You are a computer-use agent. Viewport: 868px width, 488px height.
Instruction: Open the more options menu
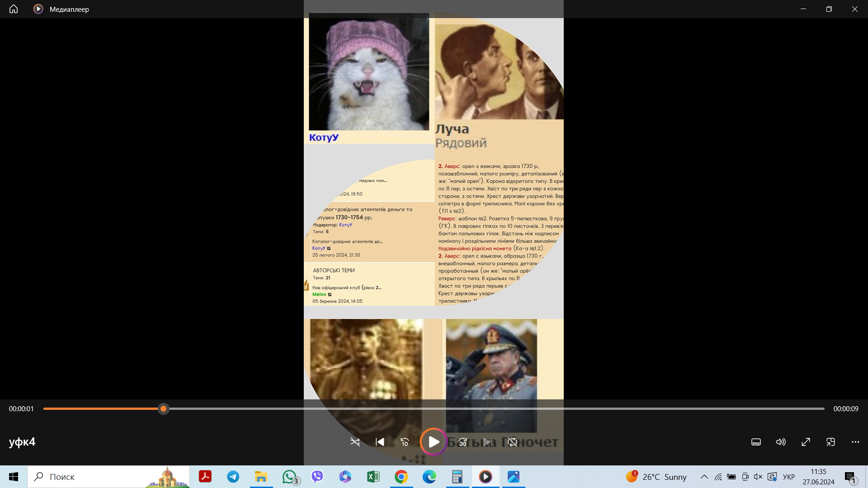pos(855,442)
